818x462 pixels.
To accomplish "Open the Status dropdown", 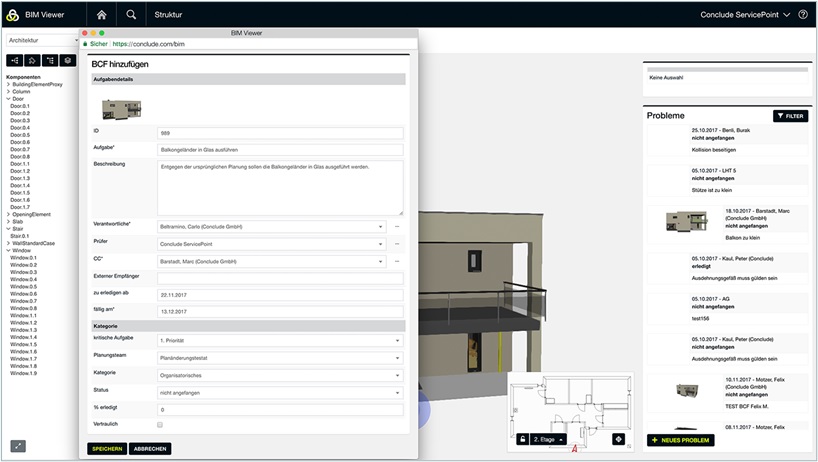I will click(280, 394).
